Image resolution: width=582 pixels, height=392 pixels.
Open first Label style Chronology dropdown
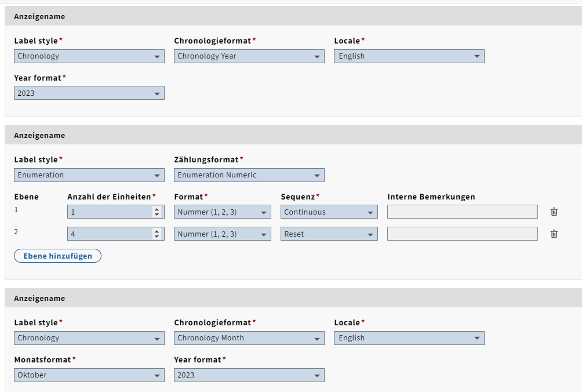[89, 56]
